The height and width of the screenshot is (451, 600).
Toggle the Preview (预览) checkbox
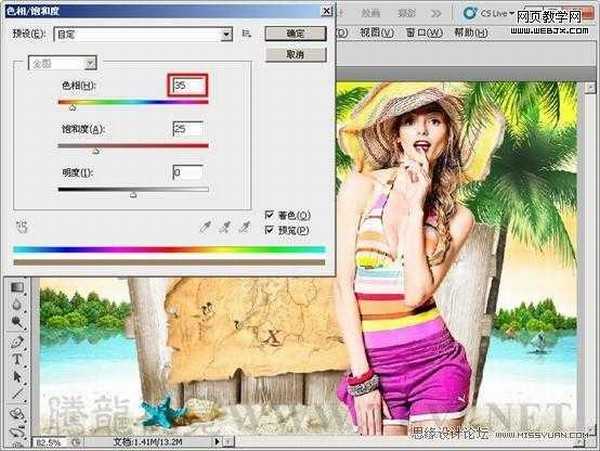[x=270, y=229]
